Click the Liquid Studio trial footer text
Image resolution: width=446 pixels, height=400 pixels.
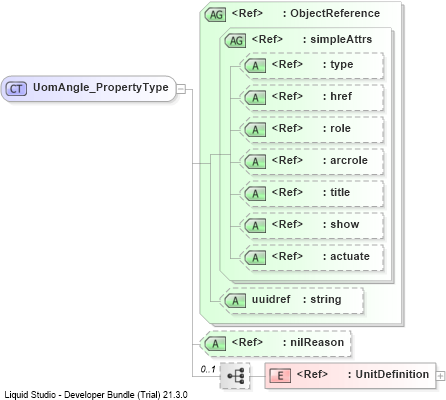click(96, 395)
